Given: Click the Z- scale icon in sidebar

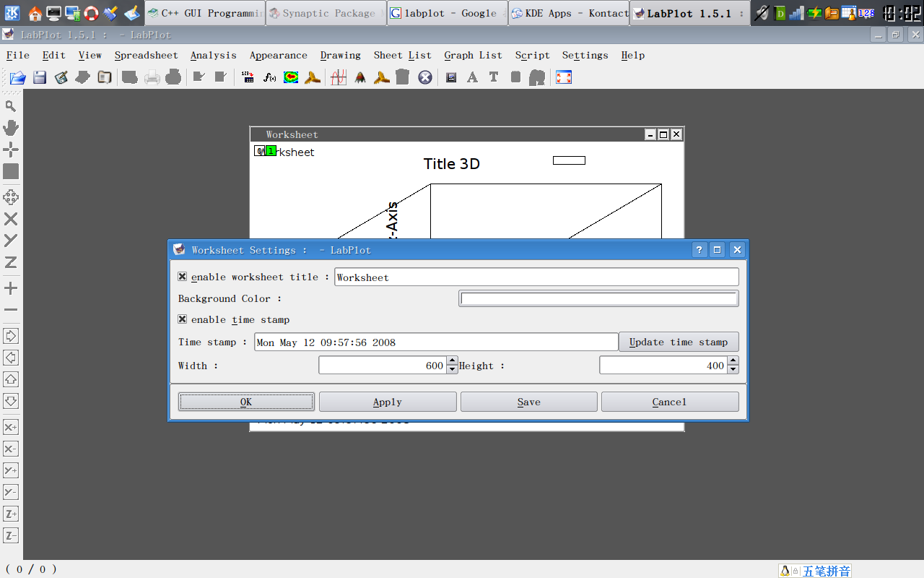Looking at the screenshot, I should click(x=11, y=535).
